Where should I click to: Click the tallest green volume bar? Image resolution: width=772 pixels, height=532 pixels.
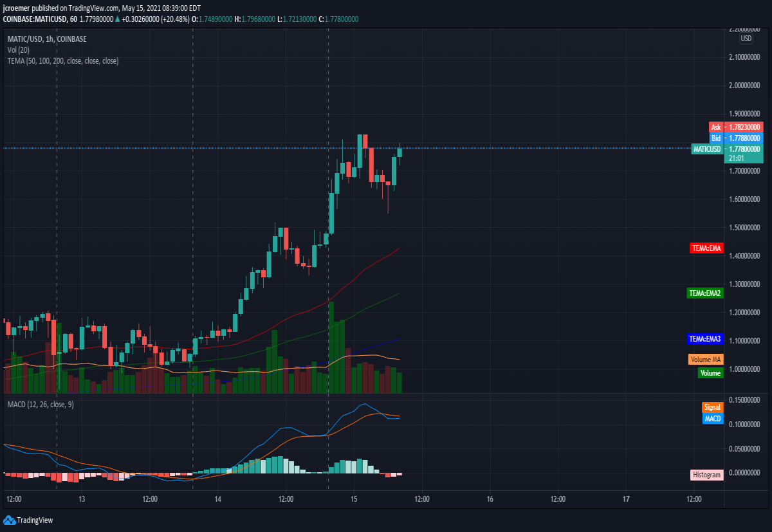332,347
